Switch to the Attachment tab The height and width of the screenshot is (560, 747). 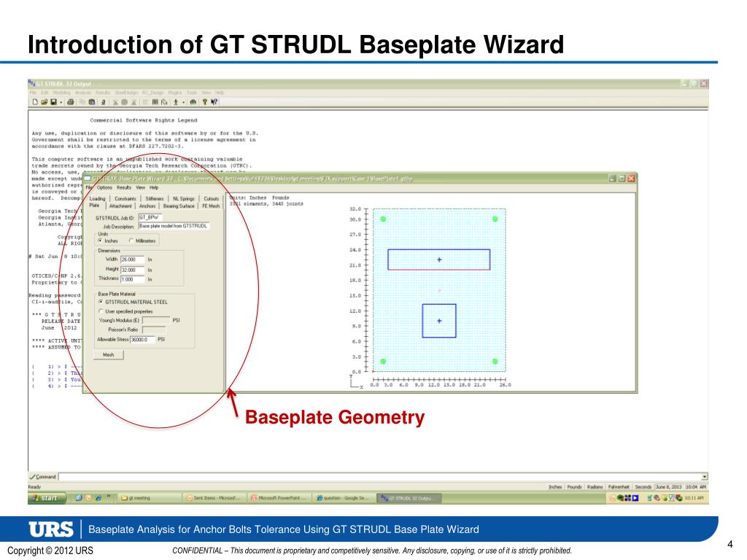coord(120,206)
